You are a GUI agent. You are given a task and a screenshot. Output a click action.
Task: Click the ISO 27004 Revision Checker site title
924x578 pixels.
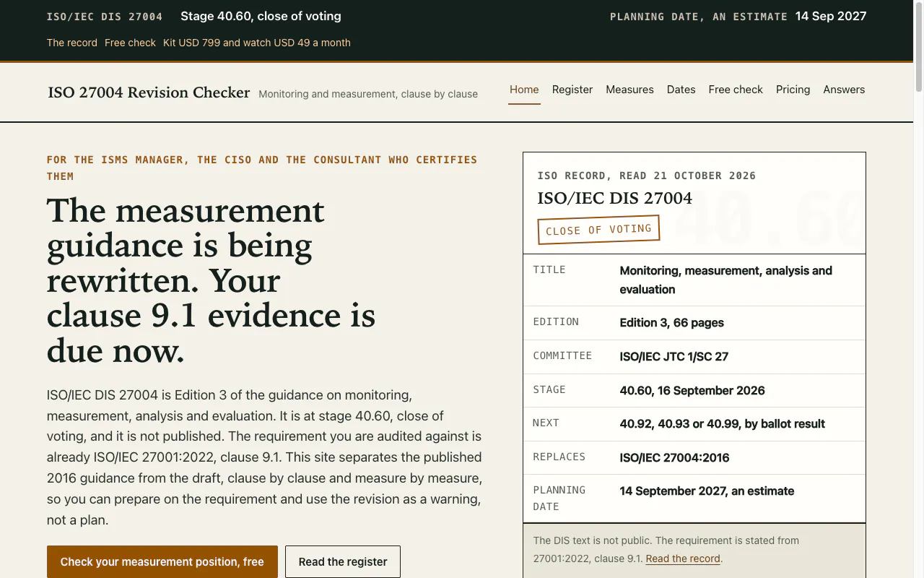(149, 92)
